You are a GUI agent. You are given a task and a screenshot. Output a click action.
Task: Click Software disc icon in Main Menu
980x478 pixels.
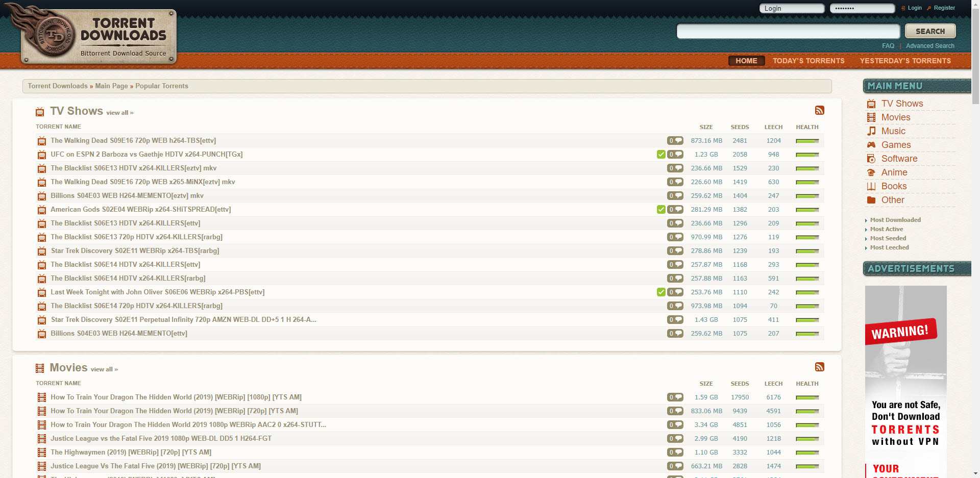(x=871, y=159)
